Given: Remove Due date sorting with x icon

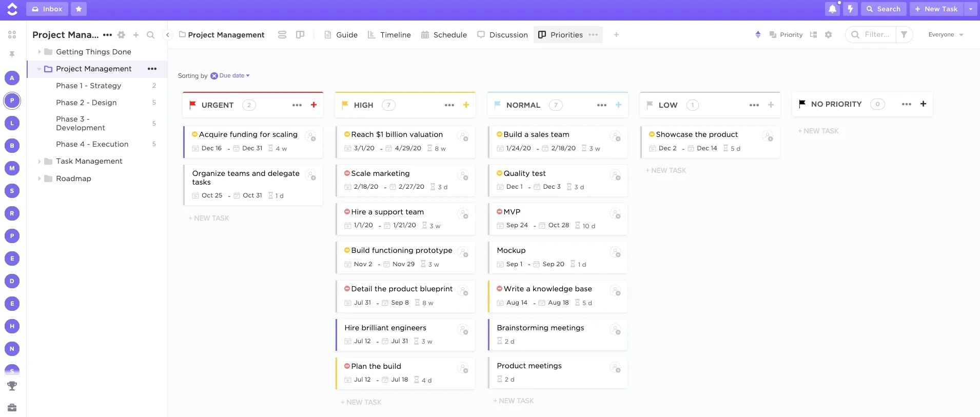Looking at the screenshot, I should 214,76.
